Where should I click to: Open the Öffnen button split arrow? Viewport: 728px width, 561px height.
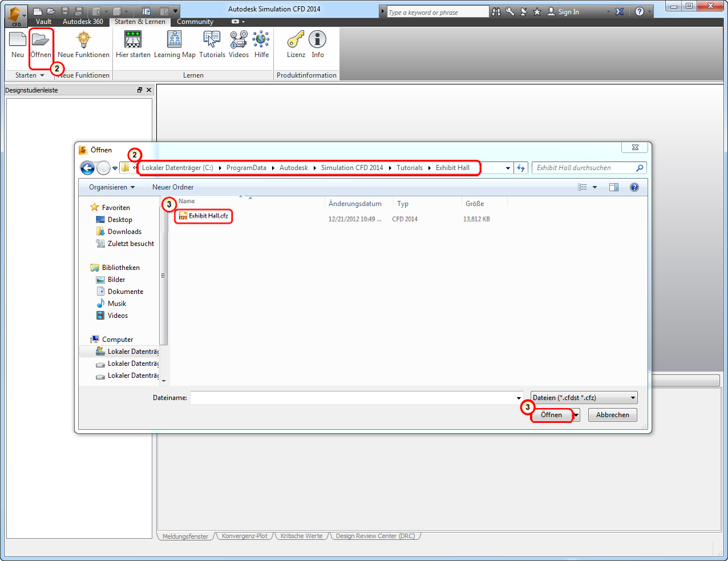click(x=576, y=415)
